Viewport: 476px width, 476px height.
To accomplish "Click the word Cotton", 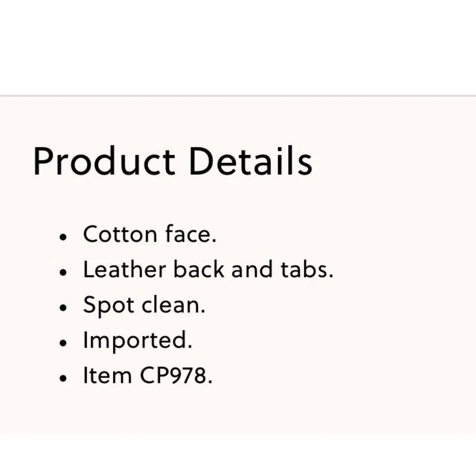I will [120, 234].
